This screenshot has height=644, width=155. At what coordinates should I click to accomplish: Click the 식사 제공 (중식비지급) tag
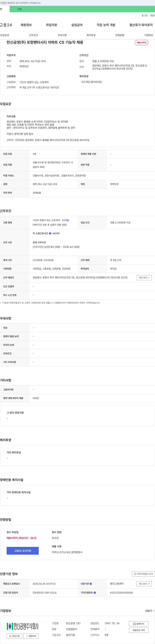click(x=91, y=82)
